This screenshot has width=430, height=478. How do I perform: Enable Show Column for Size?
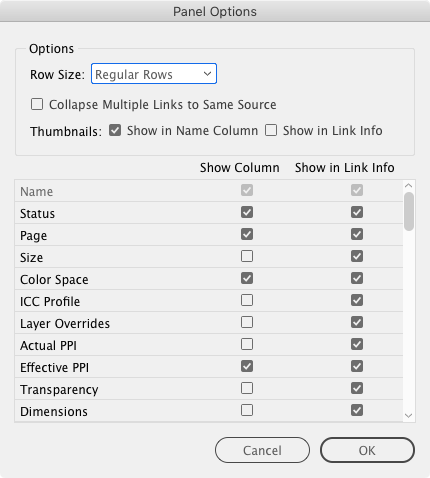[x=247, y=256]
